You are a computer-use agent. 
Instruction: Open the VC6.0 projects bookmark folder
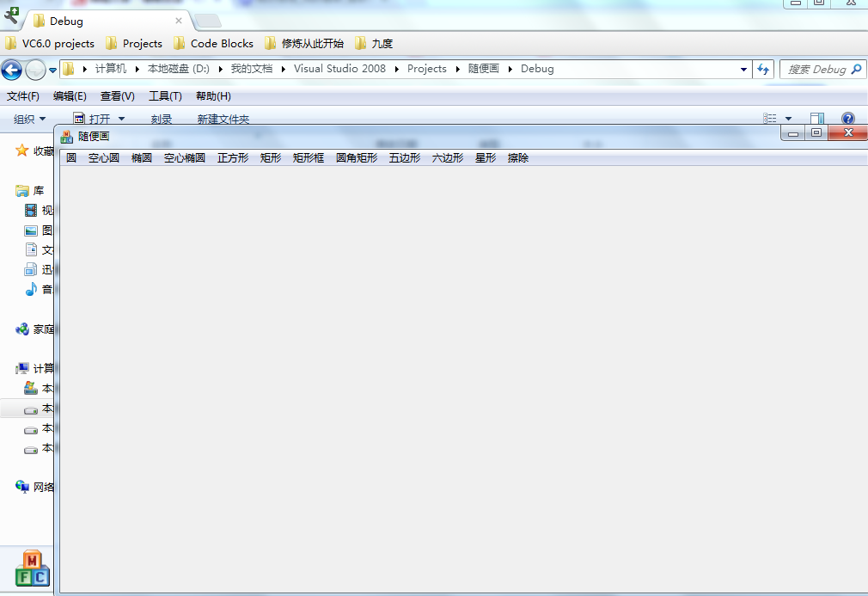coord(50,43)
